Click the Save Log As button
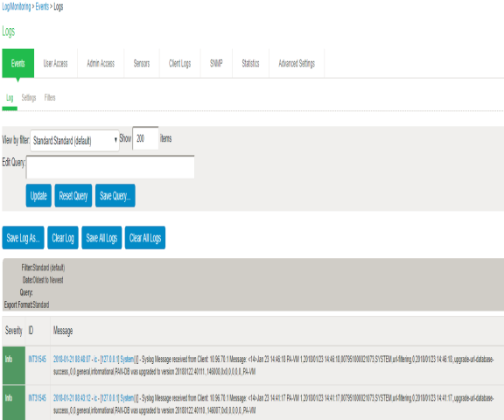 [x=23, y=238]
